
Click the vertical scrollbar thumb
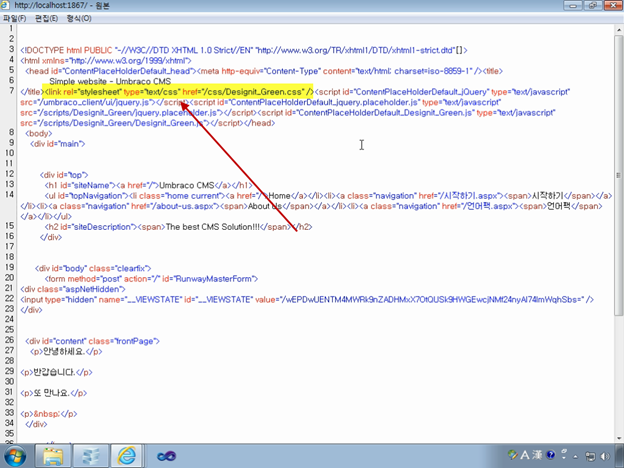(x=618, y=175)
